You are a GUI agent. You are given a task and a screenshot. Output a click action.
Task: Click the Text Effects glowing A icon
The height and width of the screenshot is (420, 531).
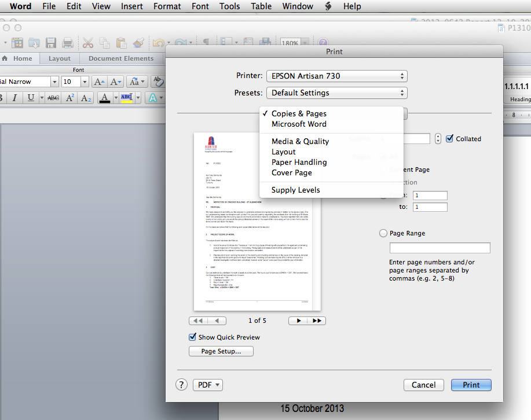coord(152,98)
